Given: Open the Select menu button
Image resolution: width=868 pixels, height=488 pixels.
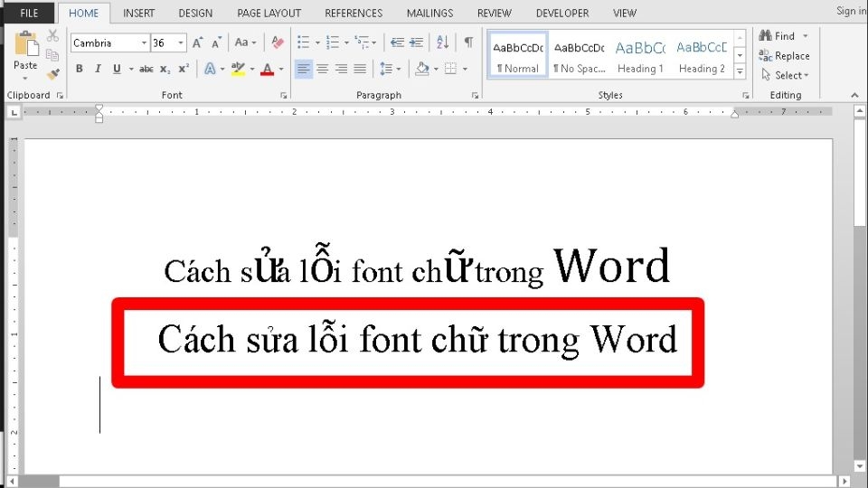Looking at the screenshot, I should coord(786,75).
